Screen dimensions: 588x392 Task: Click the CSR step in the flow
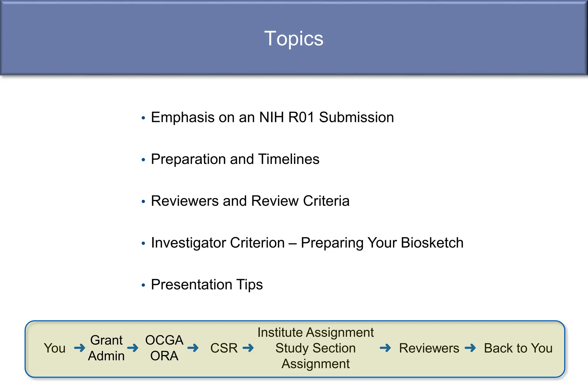224,348
